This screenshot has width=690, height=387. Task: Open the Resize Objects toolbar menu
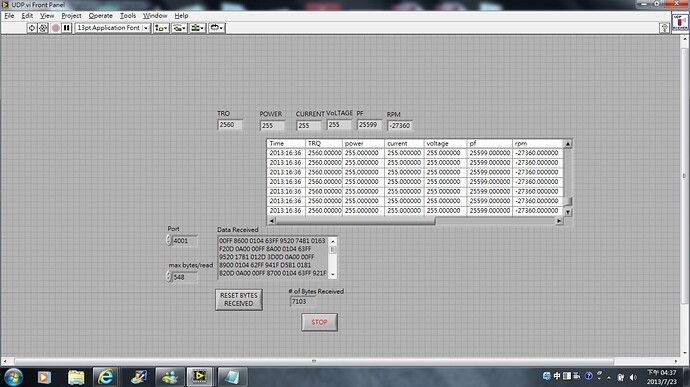[197, 28]
